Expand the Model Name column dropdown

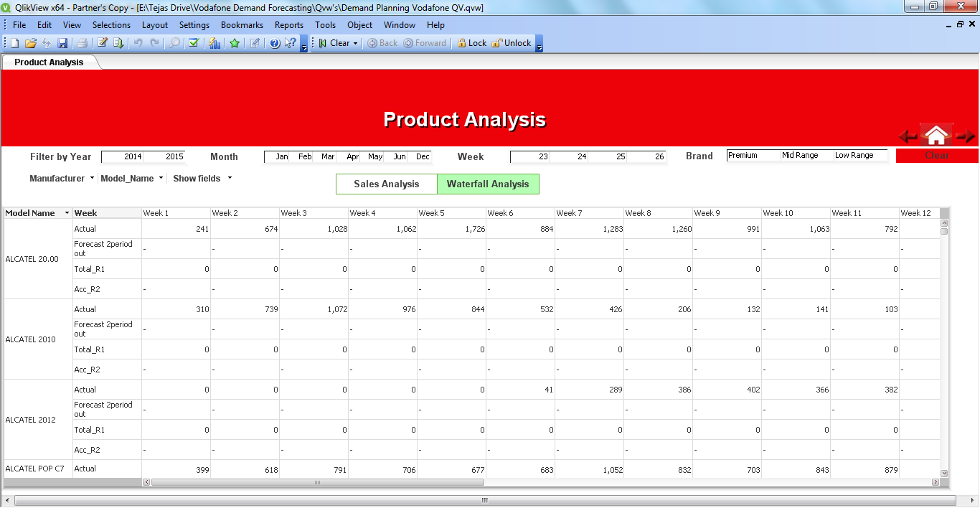[x=67, y=213]
